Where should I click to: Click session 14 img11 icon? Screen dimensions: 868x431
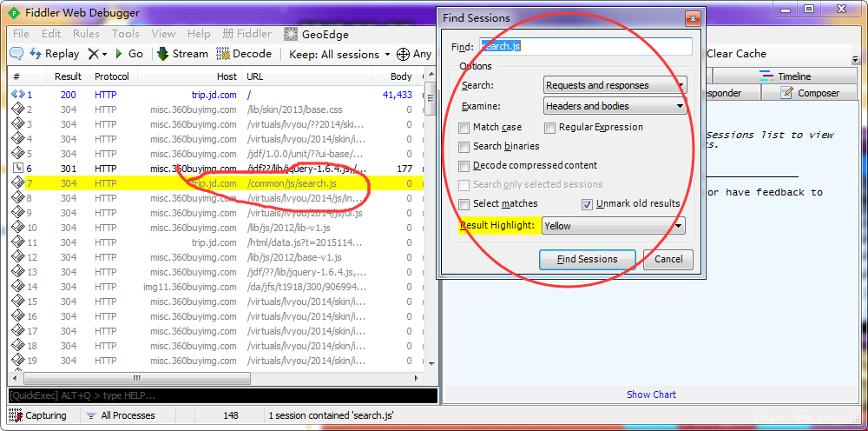(17, 287)
